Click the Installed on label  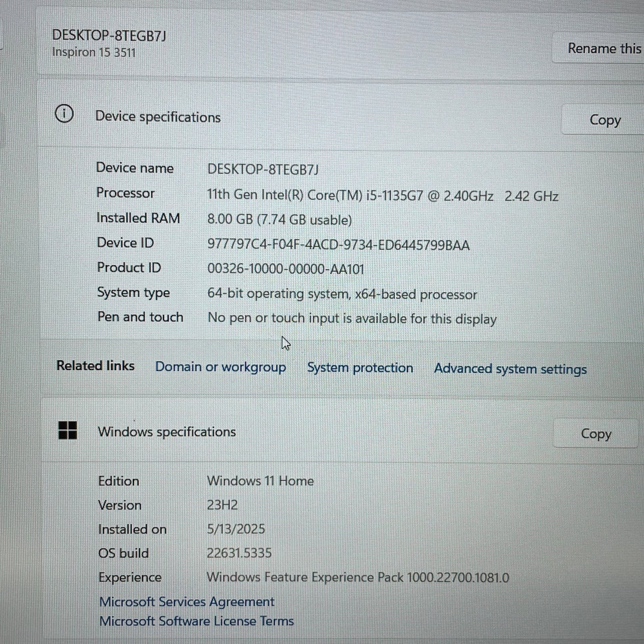tap(132, 529)
